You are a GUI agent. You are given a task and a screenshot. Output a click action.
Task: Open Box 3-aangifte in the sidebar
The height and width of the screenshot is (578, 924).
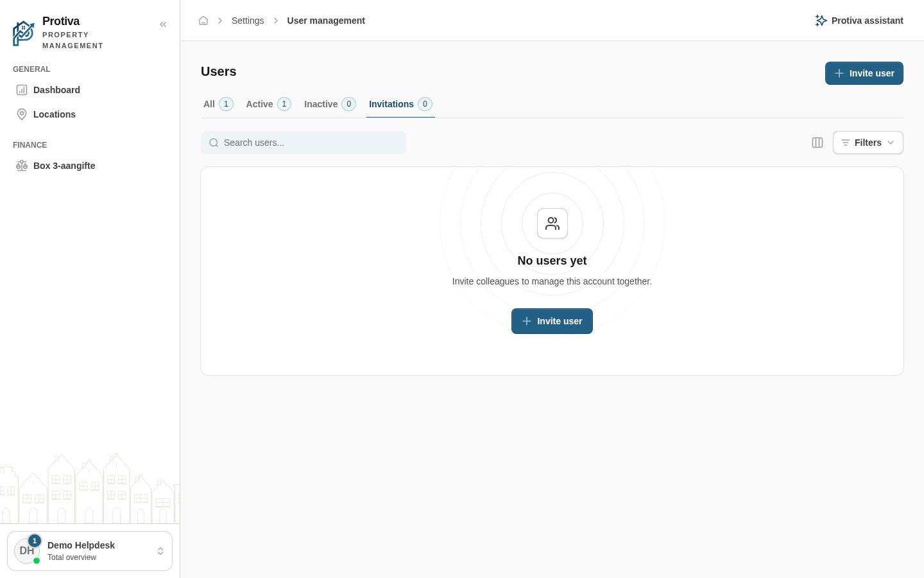pyautogui.click(x=90, y=166)
